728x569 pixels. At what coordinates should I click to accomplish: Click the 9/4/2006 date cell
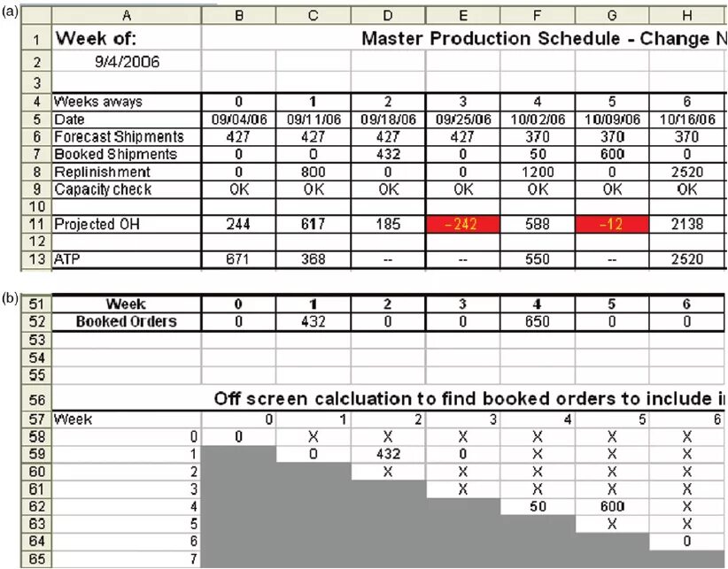coord(127,62)
